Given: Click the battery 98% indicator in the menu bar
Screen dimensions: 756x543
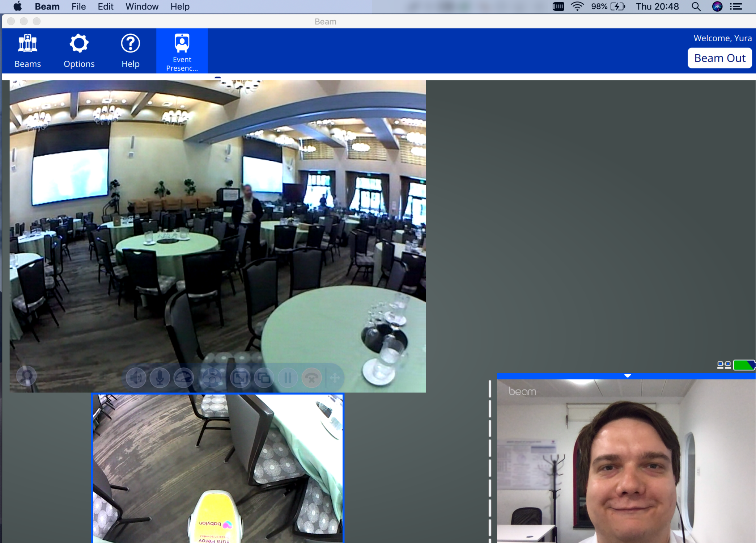Looking at the screenshot, I should (608, 7).
